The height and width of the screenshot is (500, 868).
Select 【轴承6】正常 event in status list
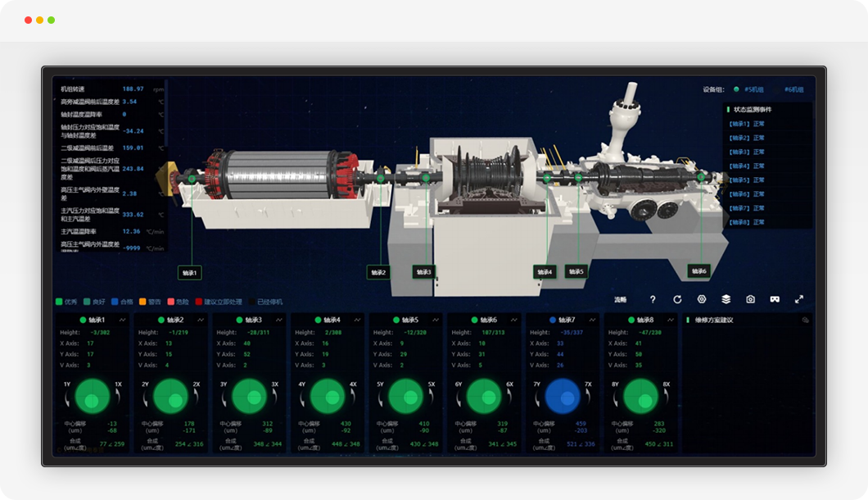[x=746, y=194]
